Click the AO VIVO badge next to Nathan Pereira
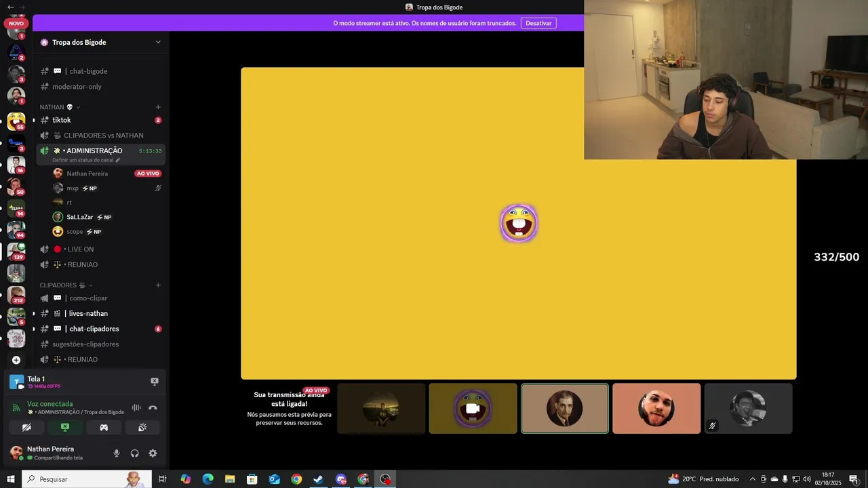 point(148,174)
